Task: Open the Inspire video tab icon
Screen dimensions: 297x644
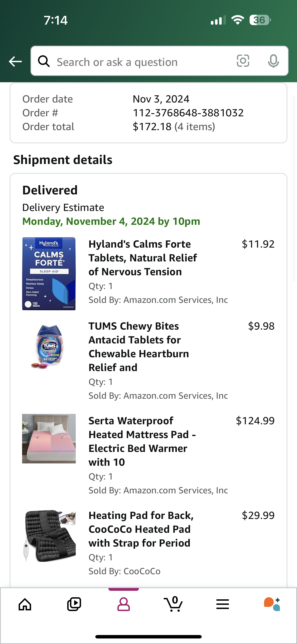Action: click(74, 604)
